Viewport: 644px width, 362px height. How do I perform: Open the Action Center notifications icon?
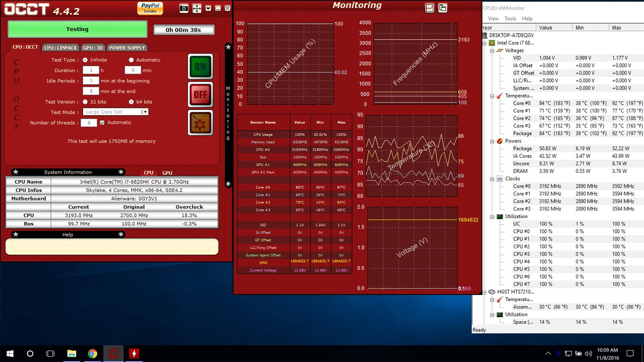point(630,354)
